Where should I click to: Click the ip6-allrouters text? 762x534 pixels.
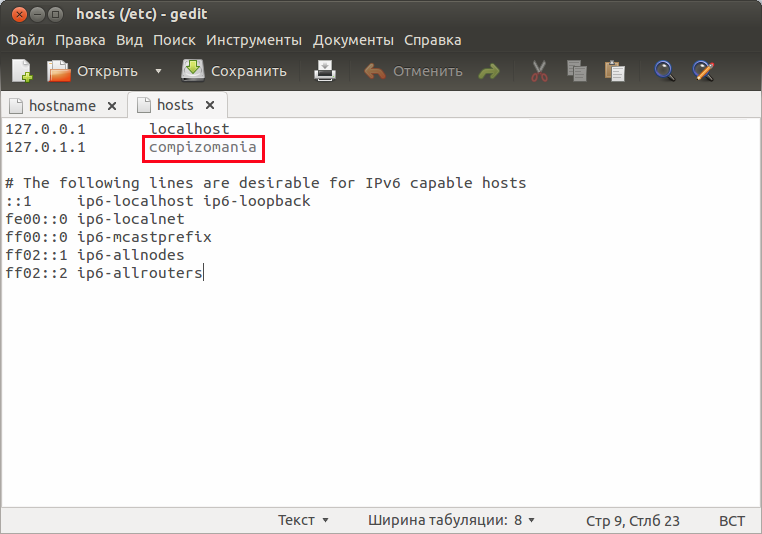tap(139, 273)
